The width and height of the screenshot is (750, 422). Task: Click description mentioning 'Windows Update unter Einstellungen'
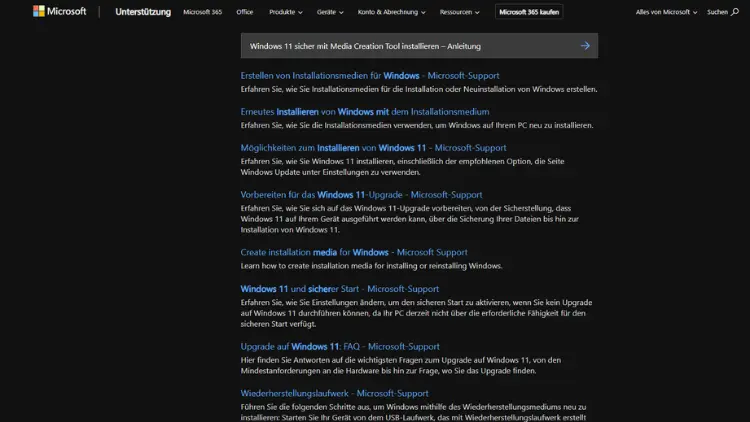pos(402,167)
